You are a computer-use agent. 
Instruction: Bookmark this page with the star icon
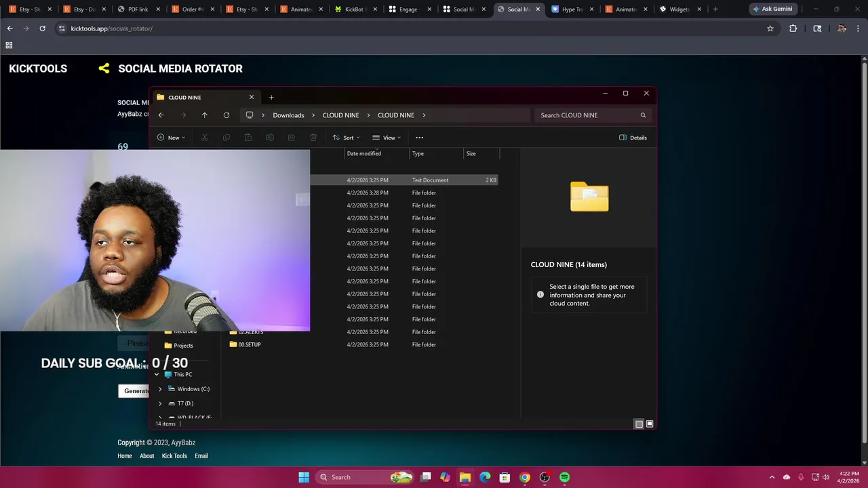[770, 28]
